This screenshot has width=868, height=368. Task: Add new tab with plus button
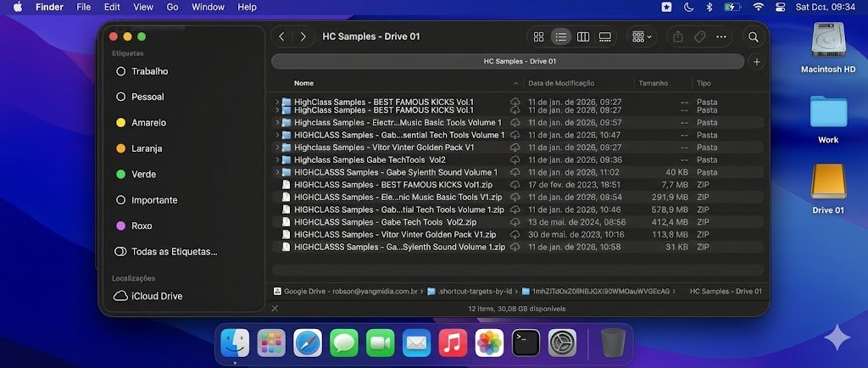click(x=756, y=62)
